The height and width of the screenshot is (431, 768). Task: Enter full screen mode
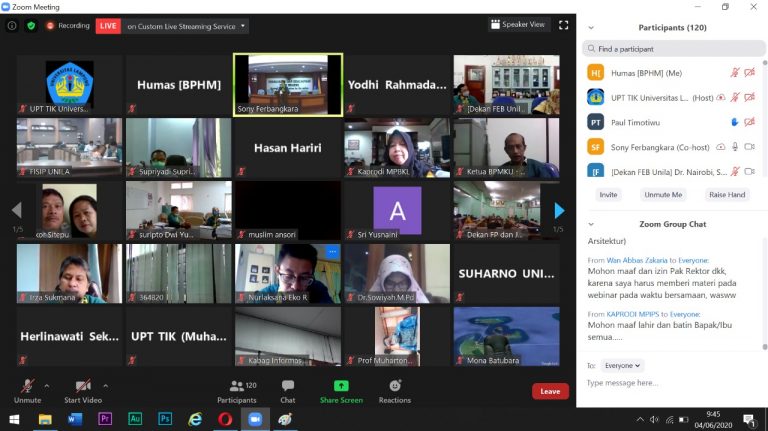pos(564,25)
